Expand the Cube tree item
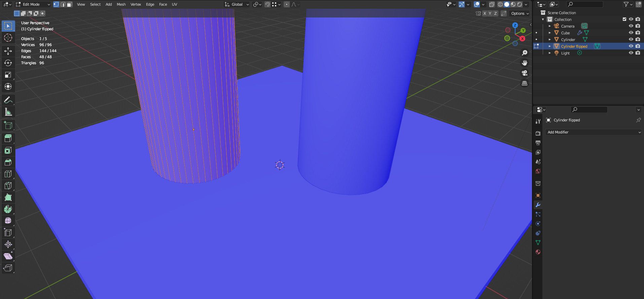 tap(550, 33)
